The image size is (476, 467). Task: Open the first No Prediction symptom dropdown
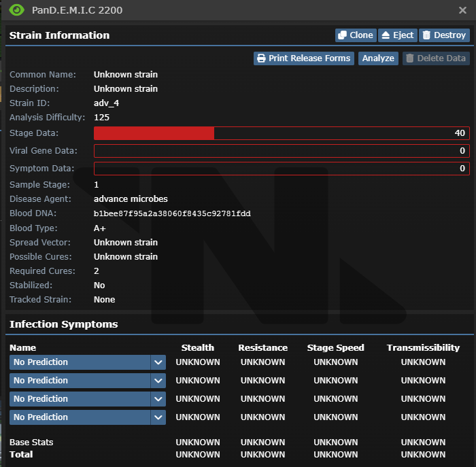[88, 362]
